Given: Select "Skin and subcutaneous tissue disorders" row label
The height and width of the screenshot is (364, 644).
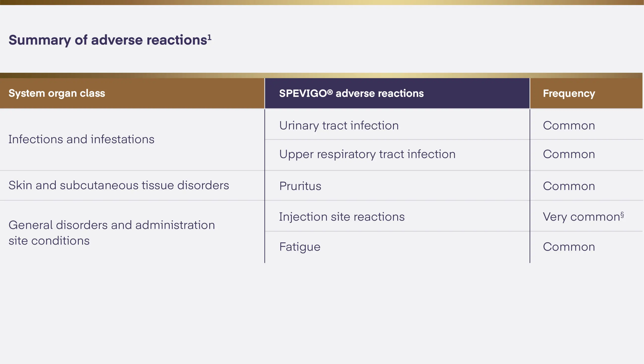Looking at the screenshot, I should point(119,185).
